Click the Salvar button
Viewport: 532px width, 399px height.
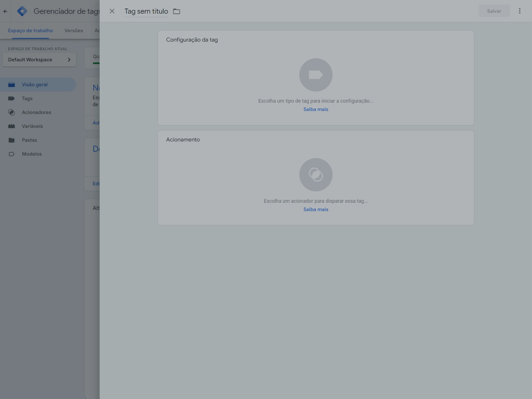494,11
